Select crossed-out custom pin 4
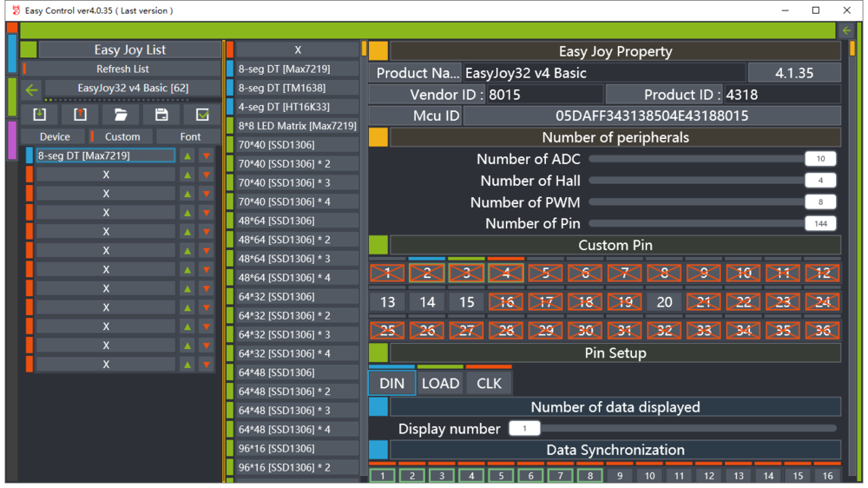 tap(506, 273)
